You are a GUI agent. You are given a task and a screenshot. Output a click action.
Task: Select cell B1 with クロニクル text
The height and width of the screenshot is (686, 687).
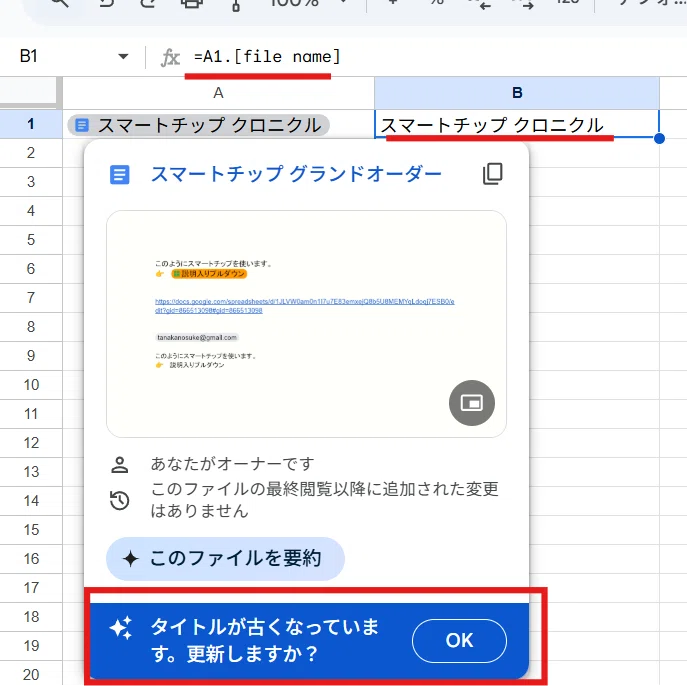[x=517, y=124]
